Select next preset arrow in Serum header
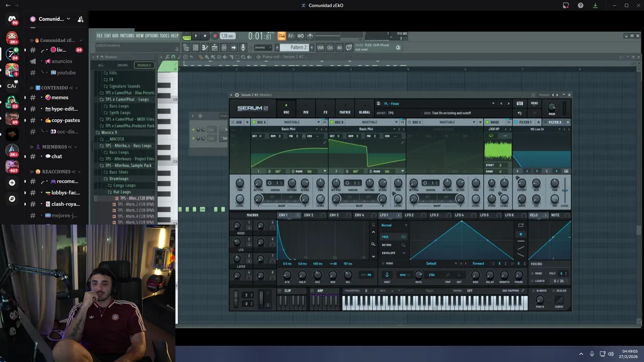 pos(508,104)
